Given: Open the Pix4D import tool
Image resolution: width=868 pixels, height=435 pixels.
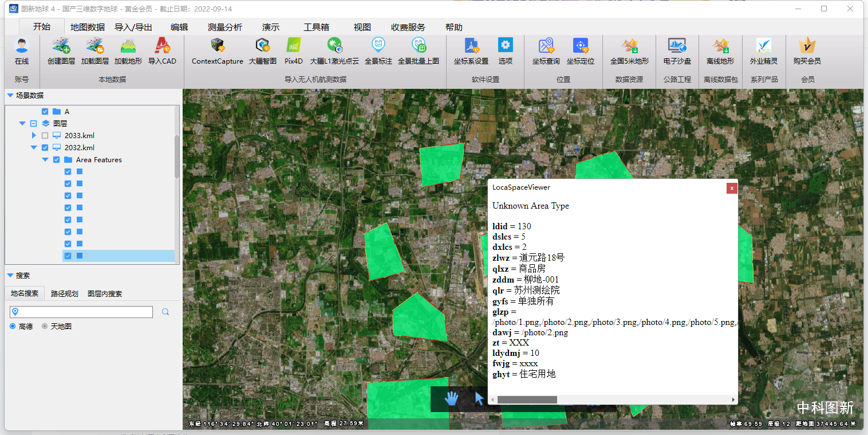Looking at the screenshot, I should [x=294, y=52].
